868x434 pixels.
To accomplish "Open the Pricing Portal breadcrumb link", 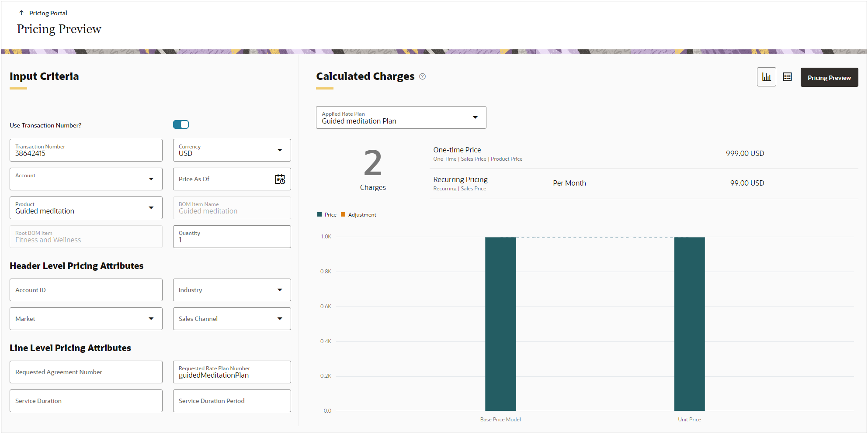I will (x=48, y=13).
